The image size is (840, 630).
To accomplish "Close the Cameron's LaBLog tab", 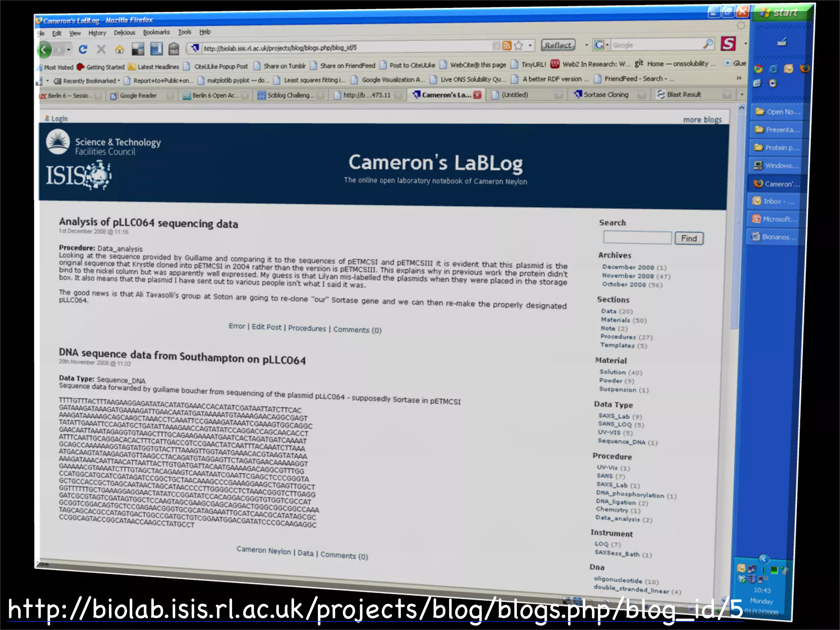I will (477, 95).
